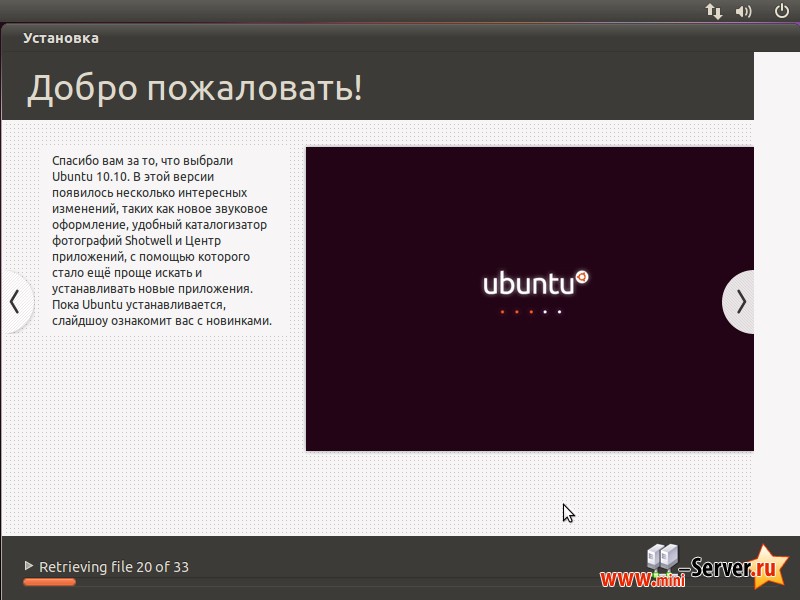Expand the installation details triangle
This screenshot has width=800, height=600.
tap(29, 565)
